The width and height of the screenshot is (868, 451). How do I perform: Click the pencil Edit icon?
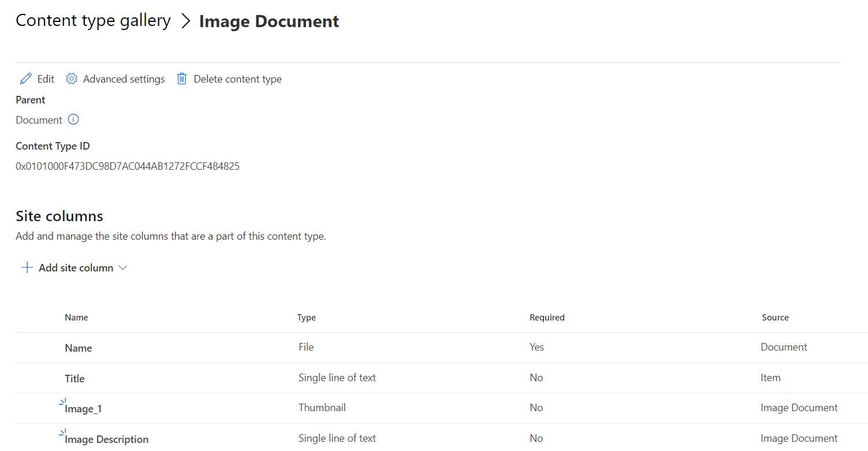25,79
